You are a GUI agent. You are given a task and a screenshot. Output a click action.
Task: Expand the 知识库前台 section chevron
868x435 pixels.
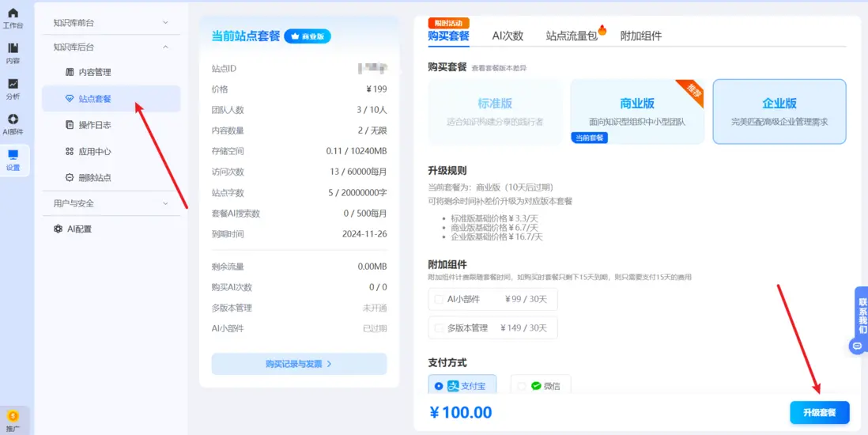coord(165,23)
